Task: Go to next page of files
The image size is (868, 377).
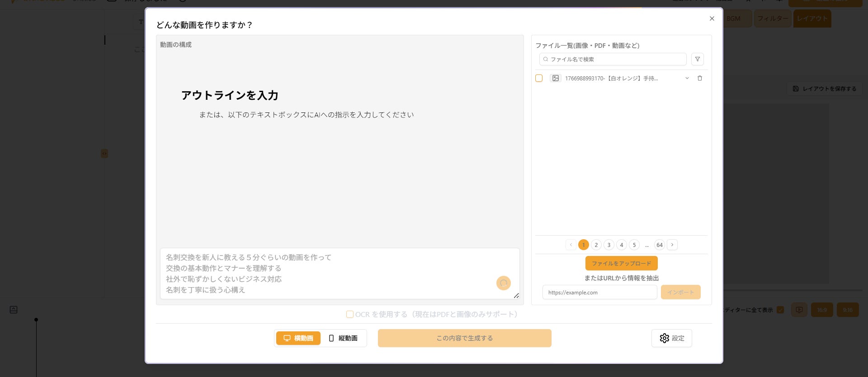Action: (x=672, y=245)
